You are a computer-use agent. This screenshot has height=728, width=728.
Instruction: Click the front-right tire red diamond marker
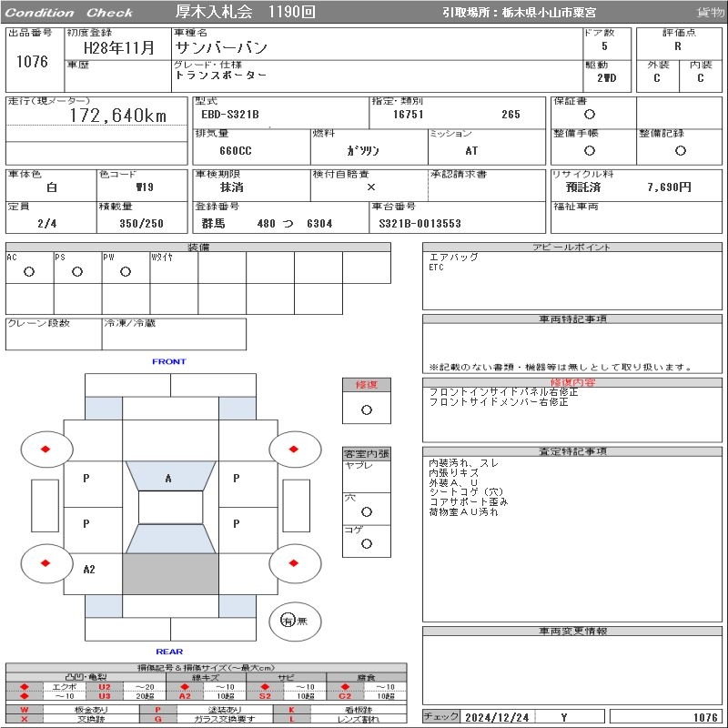[x=294, y=449]
